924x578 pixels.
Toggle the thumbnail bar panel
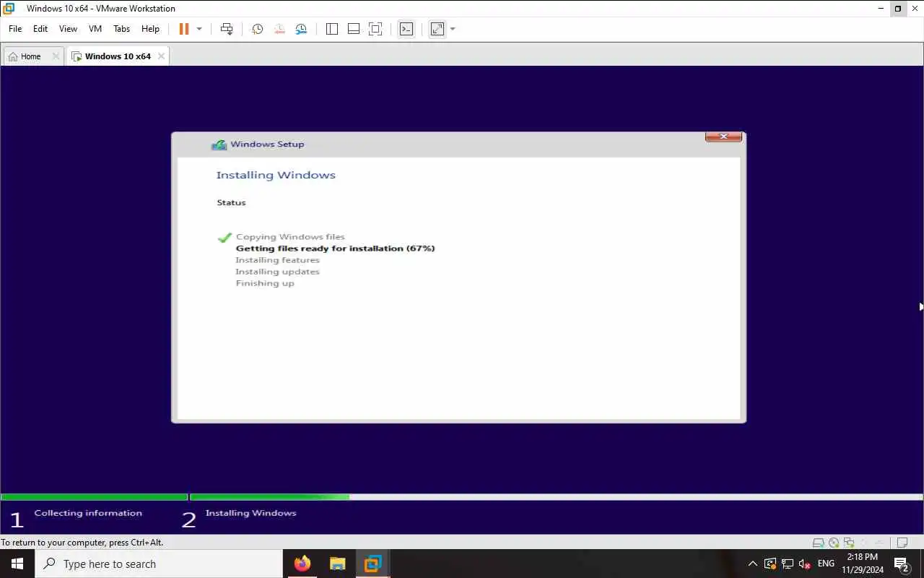tap(354, 29)
